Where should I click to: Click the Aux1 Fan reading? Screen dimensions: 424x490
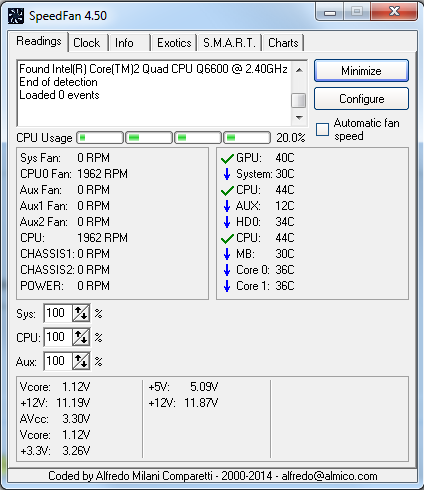(65, 206)
